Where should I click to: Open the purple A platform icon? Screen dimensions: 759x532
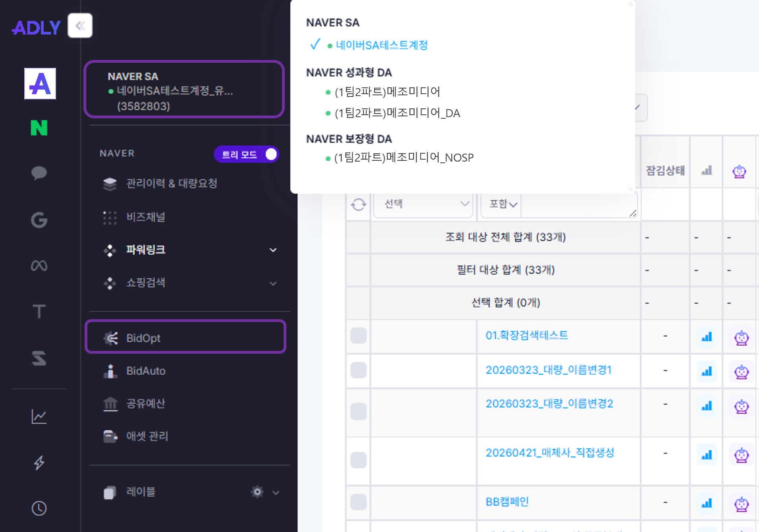[40, 83]
